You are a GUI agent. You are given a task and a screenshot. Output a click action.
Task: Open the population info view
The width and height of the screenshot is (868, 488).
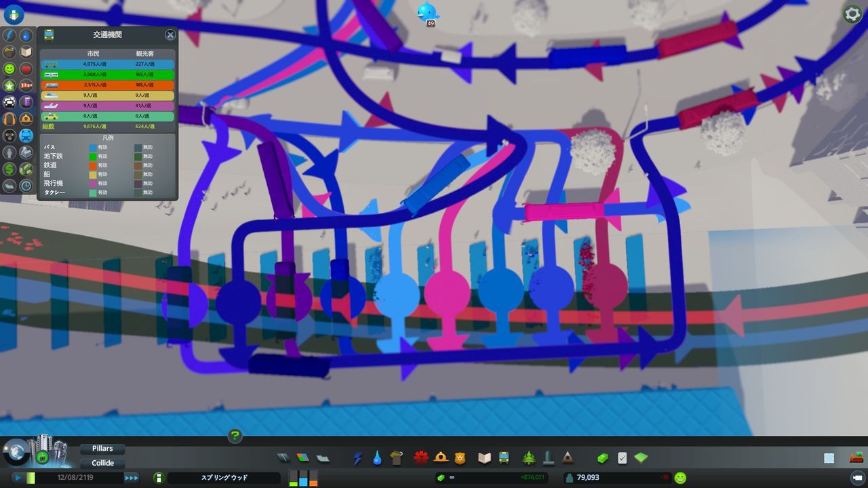tap(9, 152)
